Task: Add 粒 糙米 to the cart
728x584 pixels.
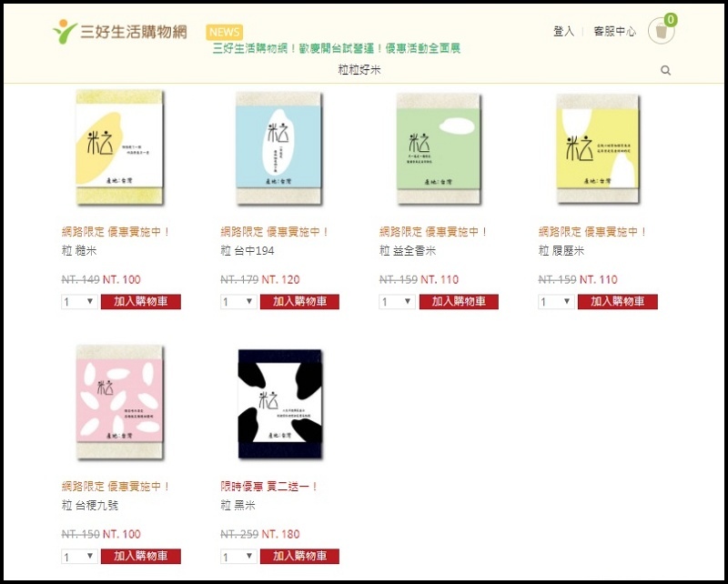Action: 141,301
